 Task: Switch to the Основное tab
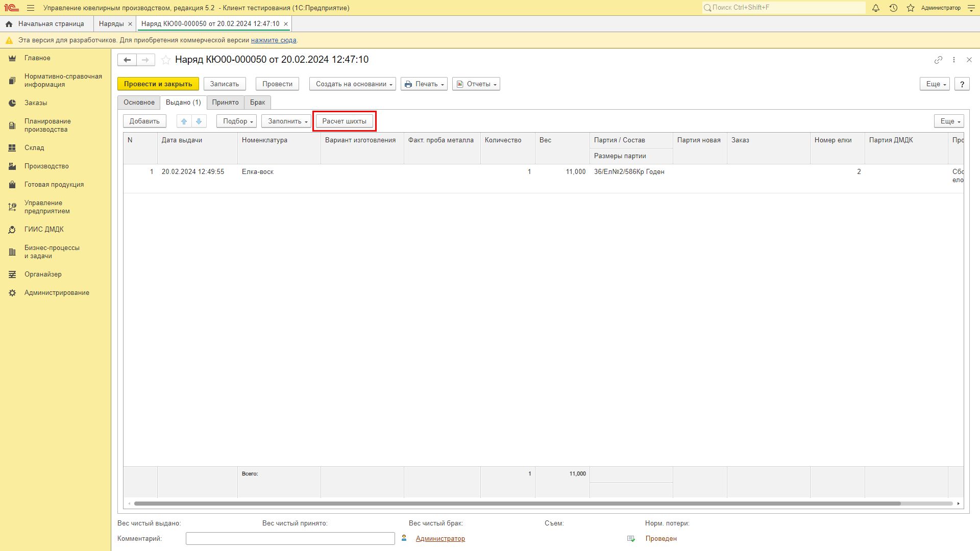pyautogui.click(x=139, y=103)
